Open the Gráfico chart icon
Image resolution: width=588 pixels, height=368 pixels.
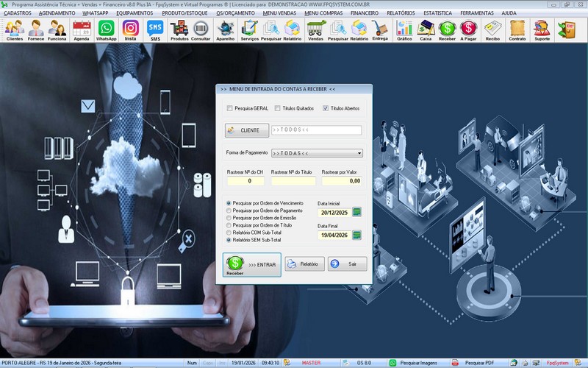(404, 30)
